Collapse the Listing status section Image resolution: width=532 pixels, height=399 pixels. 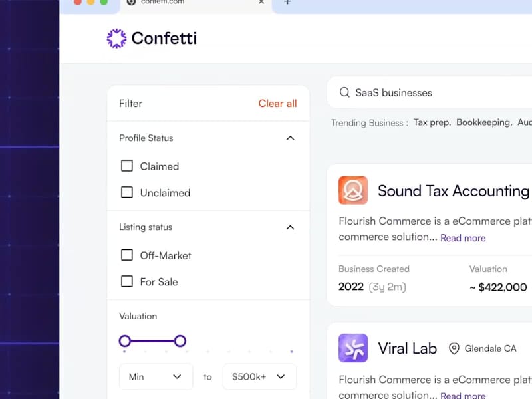point(290,227)
